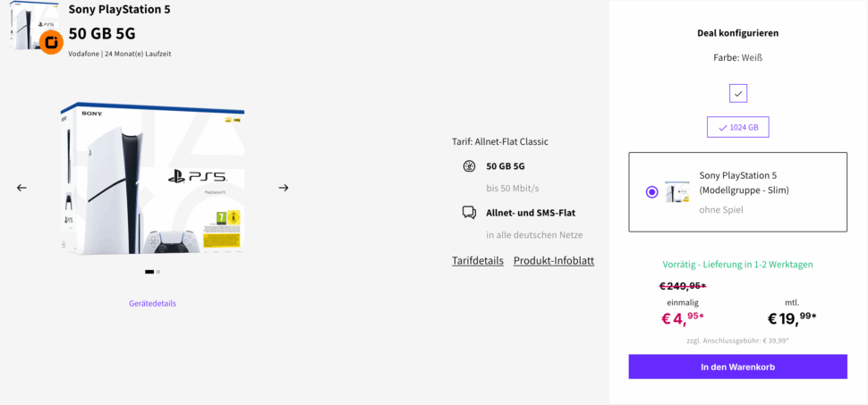Click the orange provider logo badge
The height and width of the screenshot is (405, 868).
51,42
